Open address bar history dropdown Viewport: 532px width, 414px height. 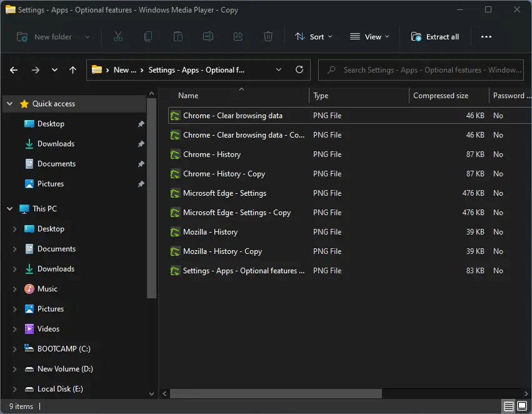[279, 69]
